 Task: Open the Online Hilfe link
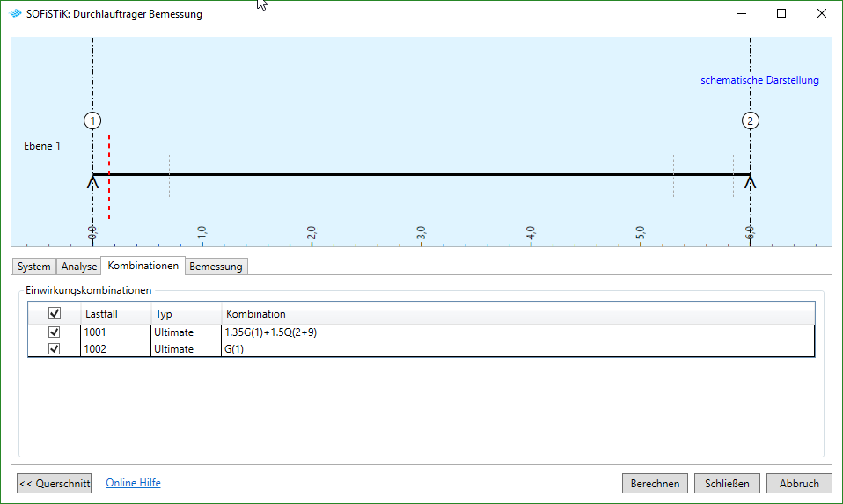[133, 483]
